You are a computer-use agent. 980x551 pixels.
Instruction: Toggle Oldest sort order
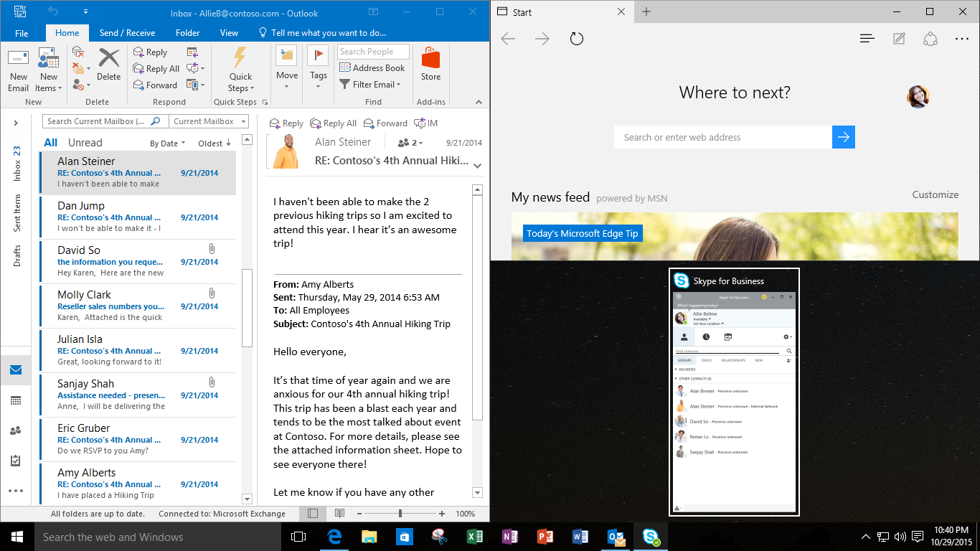[215, 143]
